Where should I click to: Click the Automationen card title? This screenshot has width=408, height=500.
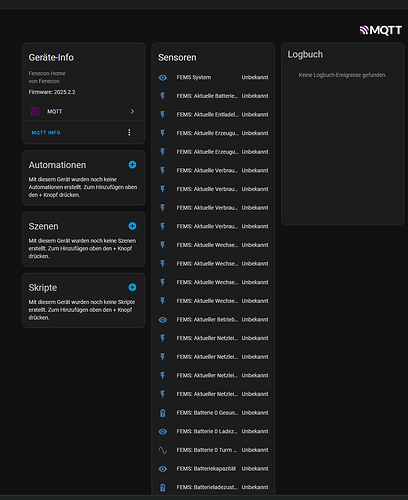click(57, 165)
